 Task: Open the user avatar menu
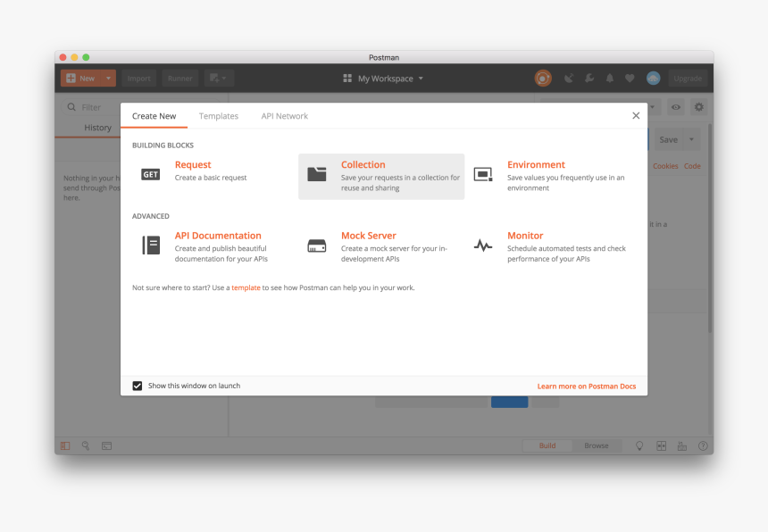(653, 79)
